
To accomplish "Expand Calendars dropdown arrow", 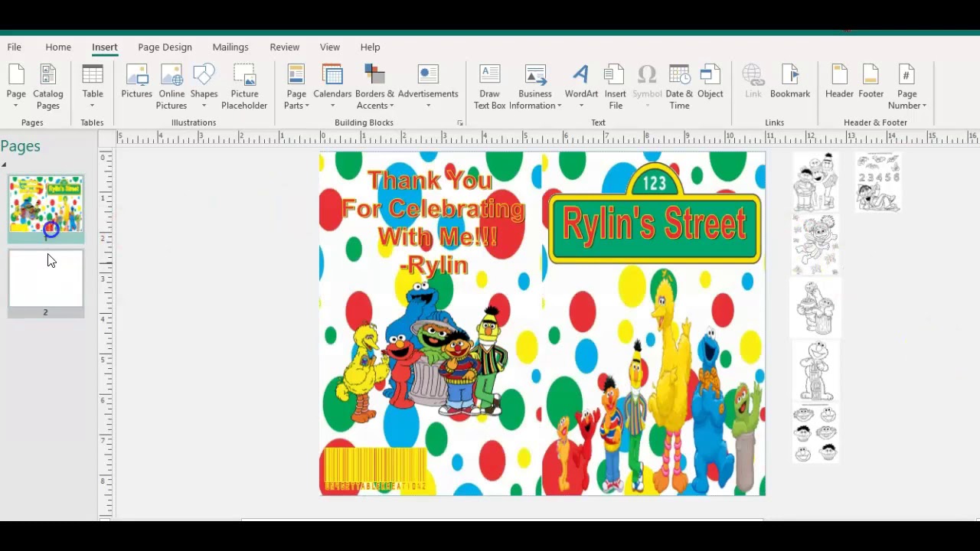I will point(332,106).
